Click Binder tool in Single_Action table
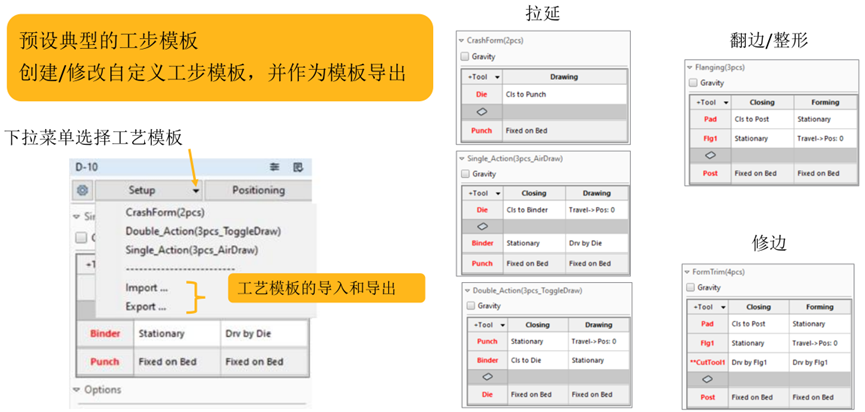 [x=482, y=243]
